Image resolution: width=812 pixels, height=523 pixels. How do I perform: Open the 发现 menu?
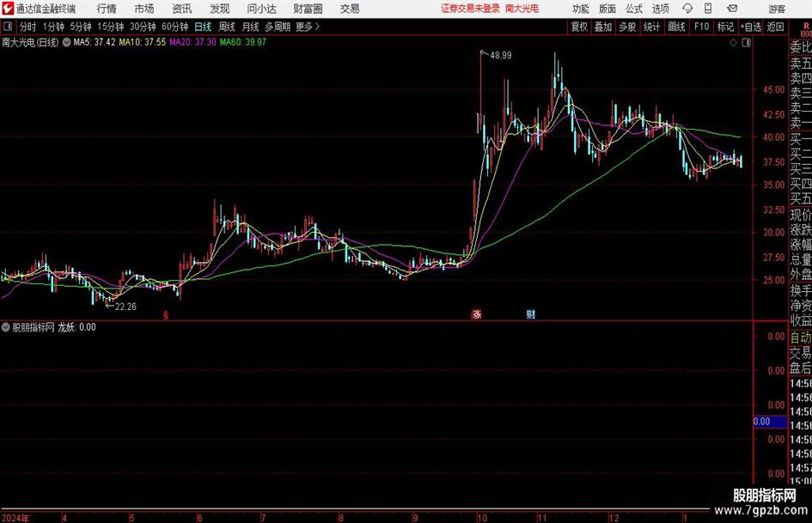(x=220, y=9)
